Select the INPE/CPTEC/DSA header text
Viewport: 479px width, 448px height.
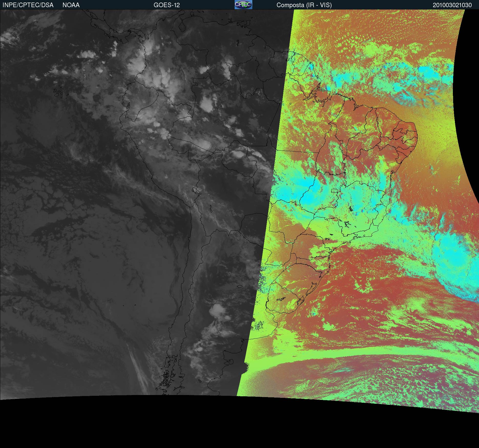point(28,5)
